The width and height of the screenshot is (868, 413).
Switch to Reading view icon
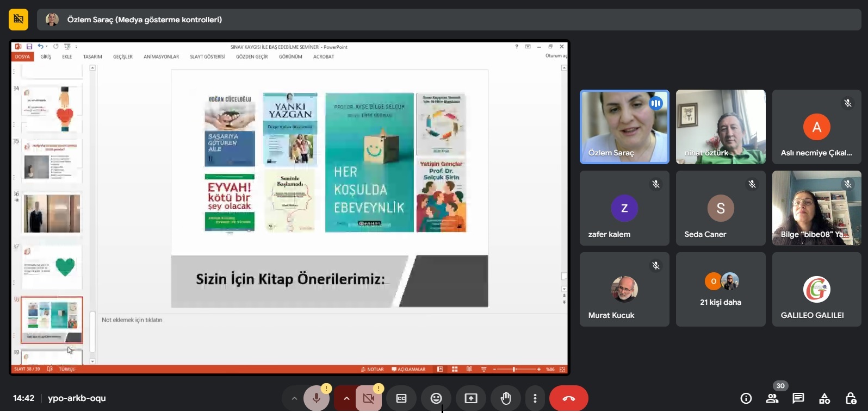[469, 370]
